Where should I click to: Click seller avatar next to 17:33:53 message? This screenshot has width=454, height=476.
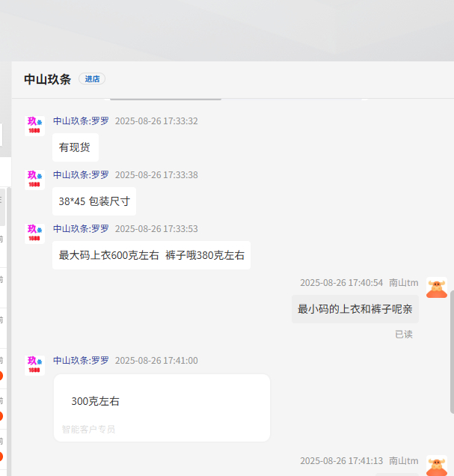34,233
